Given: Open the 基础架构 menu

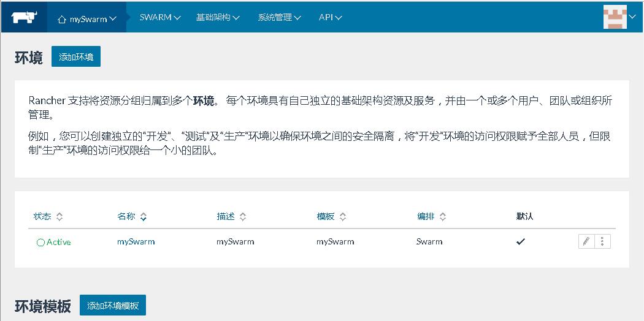Looking at the screenshot, I should [218, 18].
